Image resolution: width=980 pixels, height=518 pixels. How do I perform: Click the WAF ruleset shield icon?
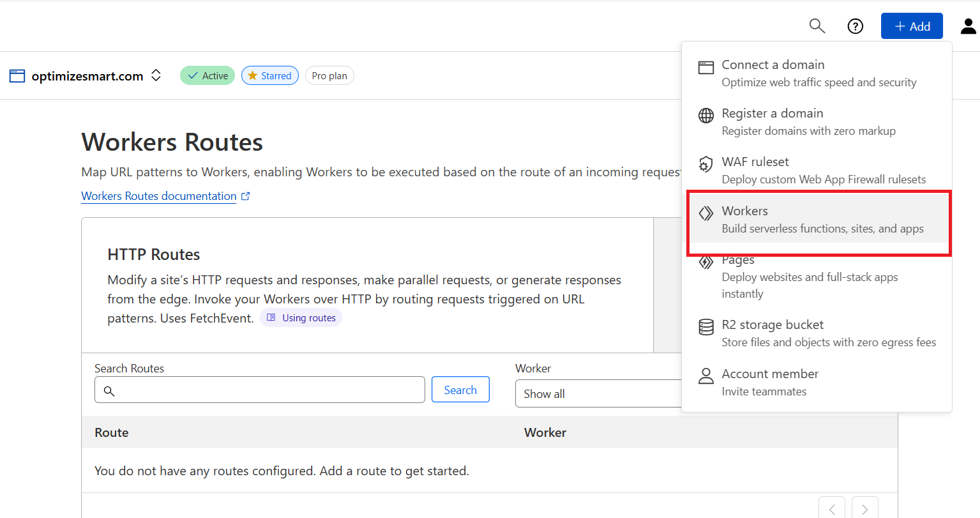coord(705,164)
